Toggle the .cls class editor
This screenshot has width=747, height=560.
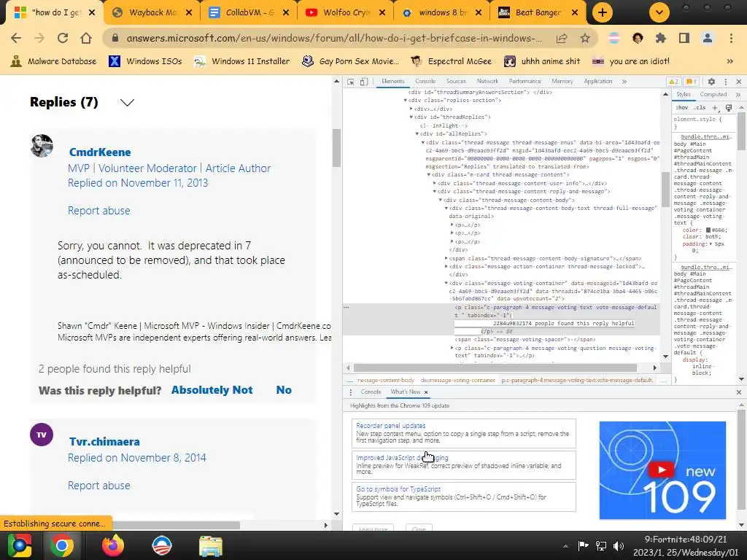point(700,108)
